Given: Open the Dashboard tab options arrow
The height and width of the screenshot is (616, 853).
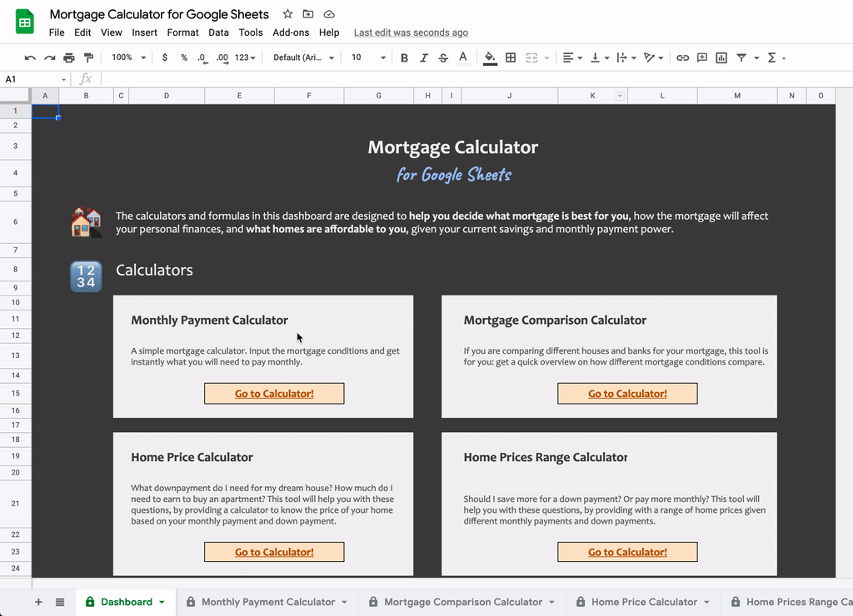Looking at the screenshot, I should (162, 602).
